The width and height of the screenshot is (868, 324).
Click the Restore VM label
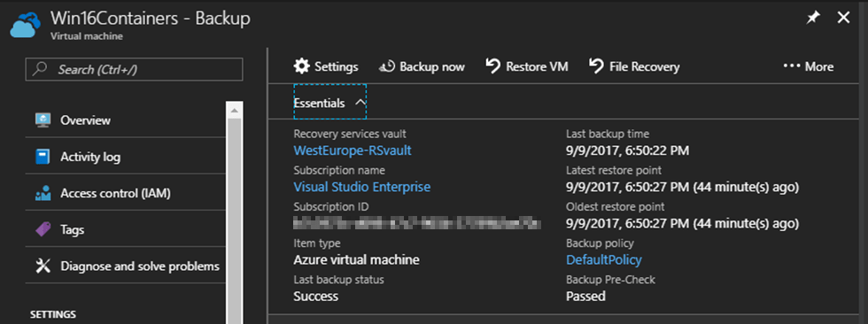click(537, 67)
